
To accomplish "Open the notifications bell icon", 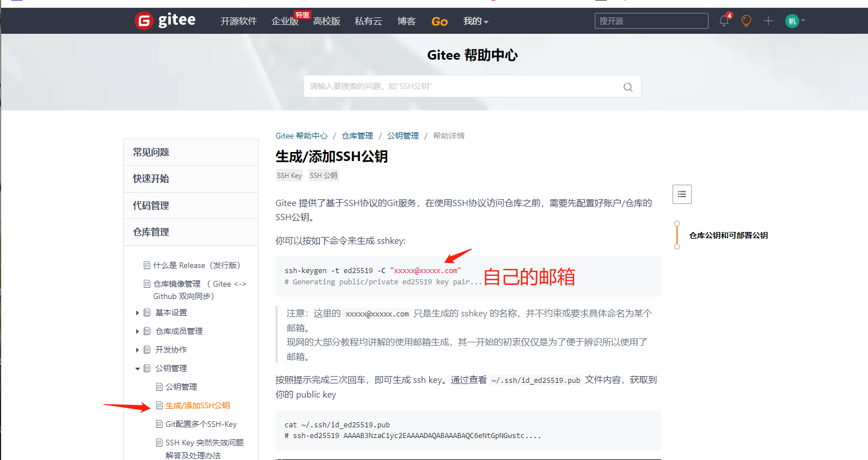I will (x=724, y=21).
